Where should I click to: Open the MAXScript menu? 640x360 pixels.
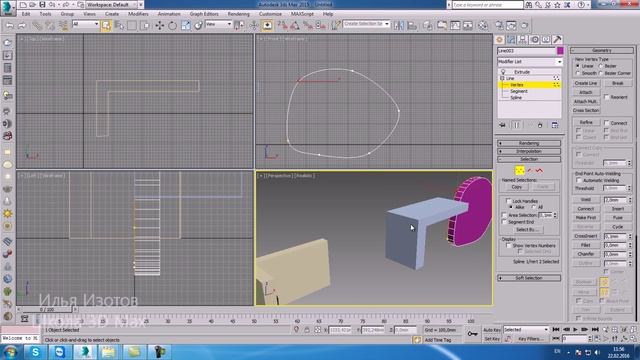tap(302, 14)
